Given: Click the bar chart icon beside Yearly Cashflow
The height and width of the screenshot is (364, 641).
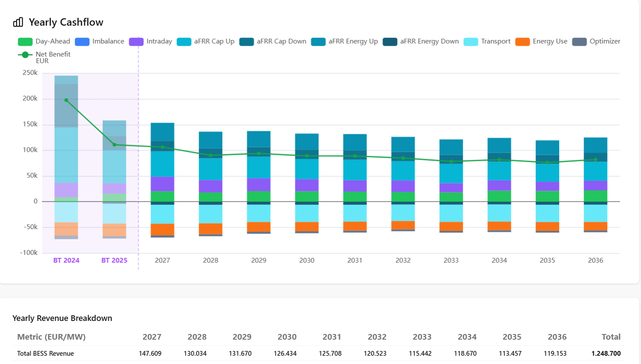Looking at the screenshot, I should coord(18,22).
